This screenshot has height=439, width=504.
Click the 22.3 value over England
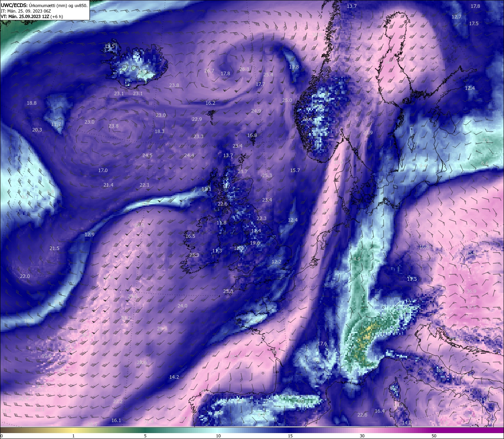[x=261, y=219]
